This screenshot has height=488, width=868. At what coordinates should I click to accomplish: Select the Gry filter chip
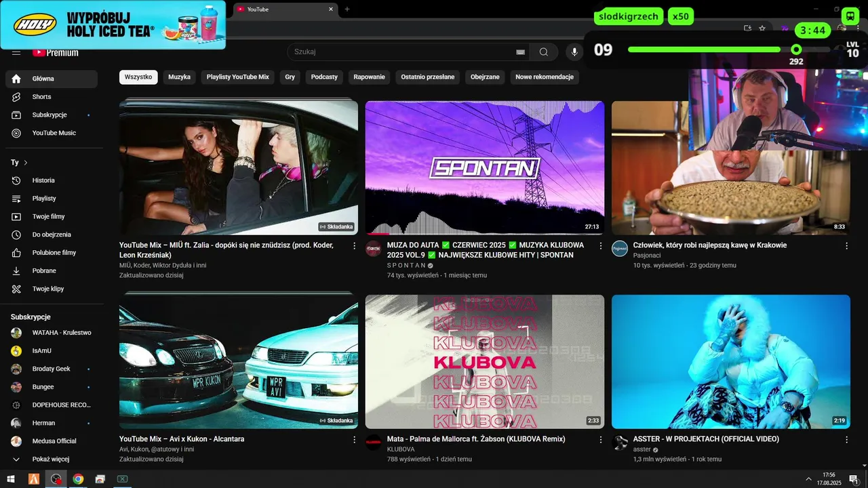(x=290, y=77)
